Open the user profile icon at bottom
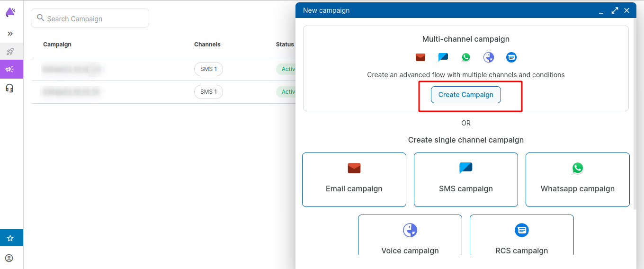The image size is (644, 269). (9, 258)
